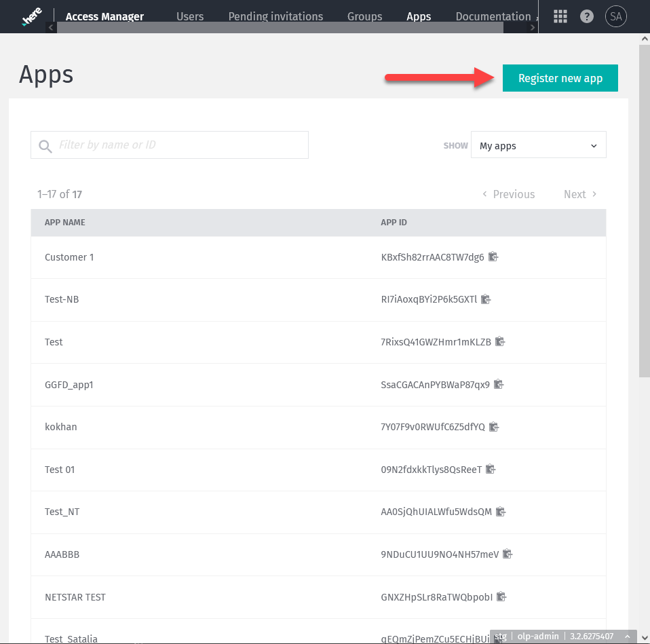Go to Previous page
The image size is (650, 644).
[x=509, y=194]
